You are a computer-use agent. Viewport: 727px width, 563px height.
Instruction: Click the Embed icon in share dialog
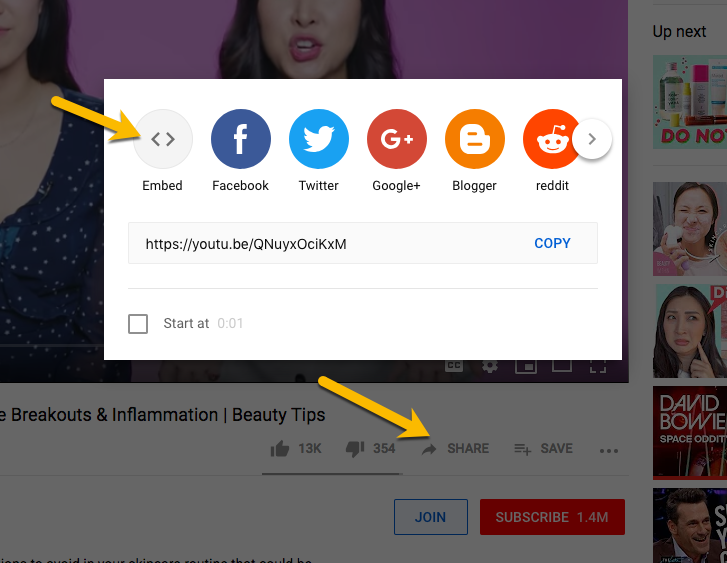[x=162, y=140]
